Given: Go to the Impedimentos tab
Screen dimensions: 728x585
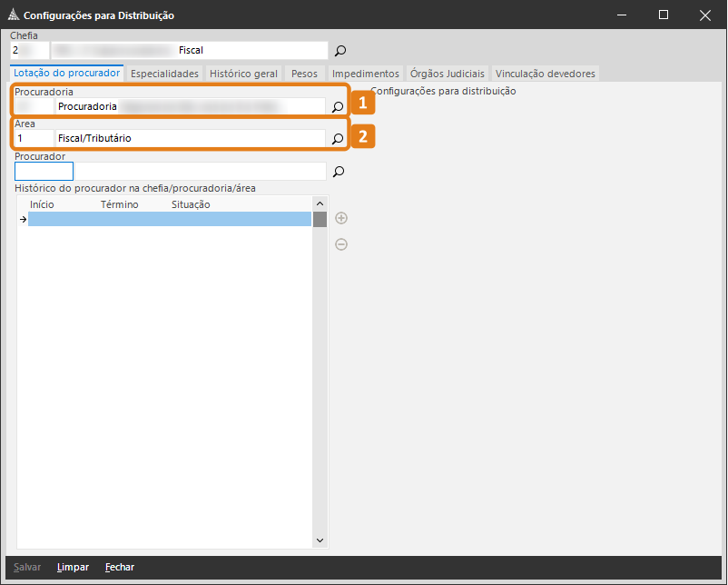Looking at the screenshot, I should point(365,74).
